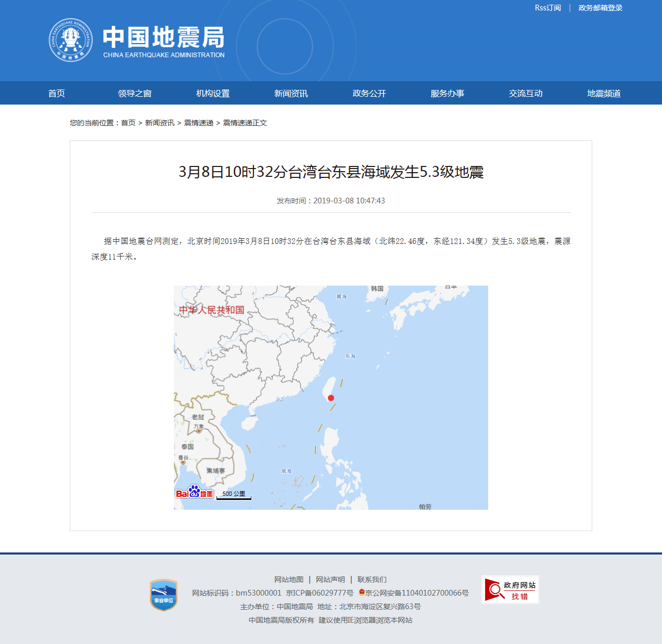The width and height of the screenshot is (662, 644).
Task: Open 网站声明 footer link
Action: [x=330, y=579]
